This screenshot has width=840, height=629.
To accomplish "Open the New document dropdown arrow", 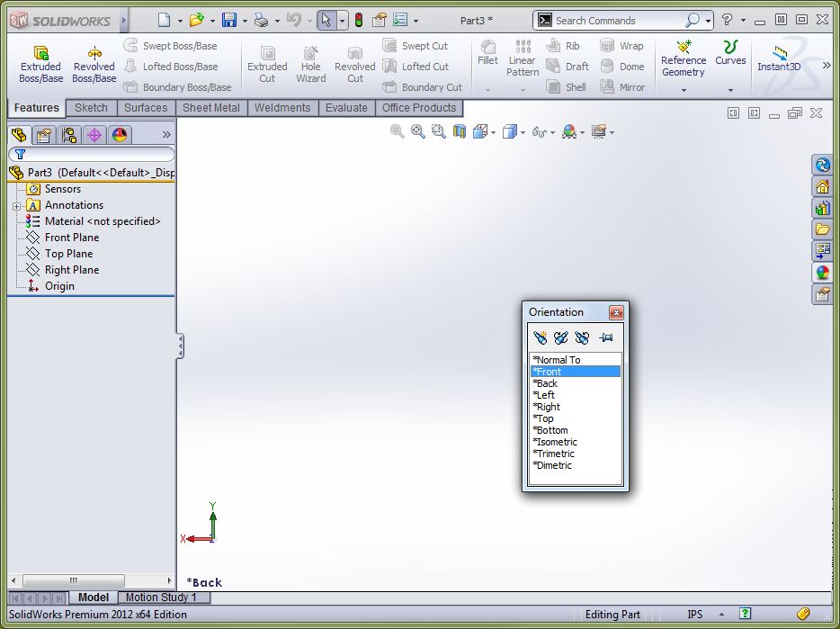I will [180, 21].
